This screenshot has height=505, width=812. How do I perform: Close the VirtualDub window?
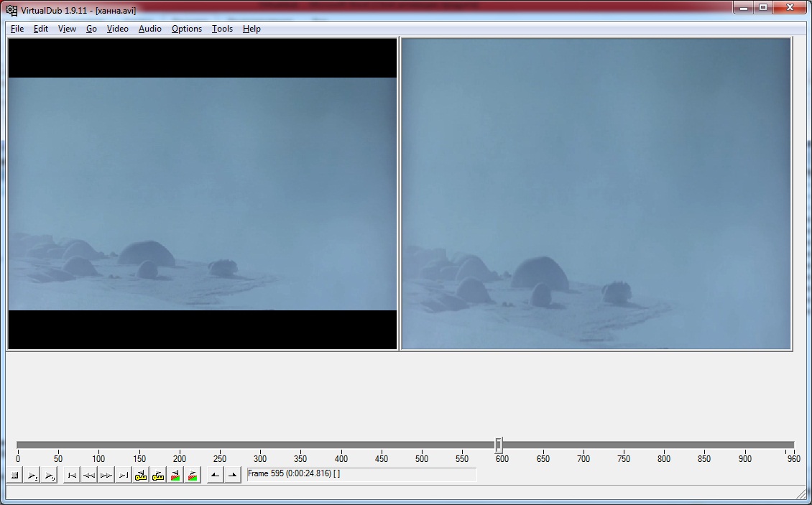[x=790, y=8]
